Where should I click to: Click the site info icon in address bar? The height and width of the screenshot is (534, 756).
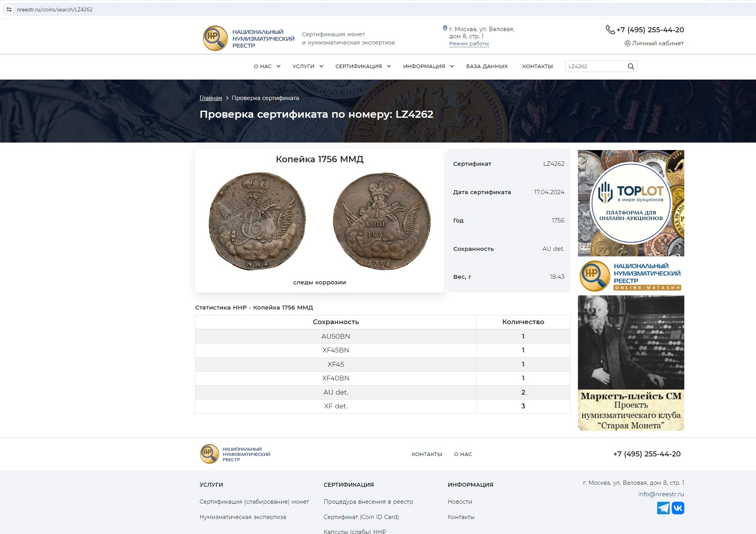pyautogui.click(x=9, y=9)
